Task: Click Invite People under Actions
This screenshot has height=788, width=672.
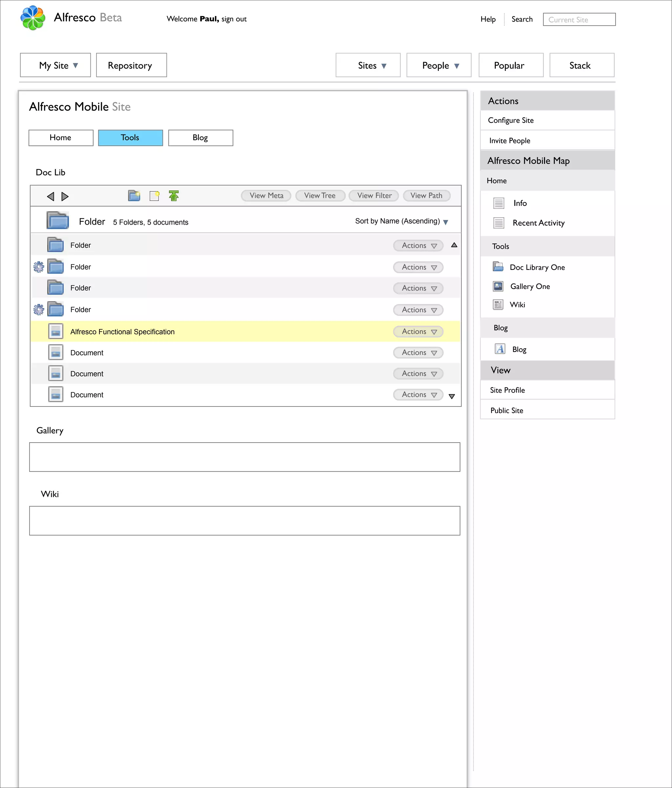Action: (547, 140)
